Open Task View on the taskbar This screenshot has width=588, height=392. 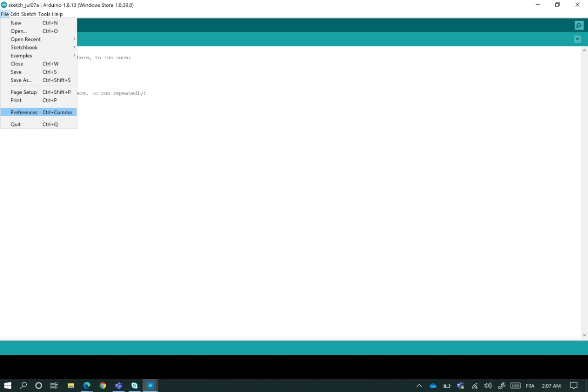point(54,386)
